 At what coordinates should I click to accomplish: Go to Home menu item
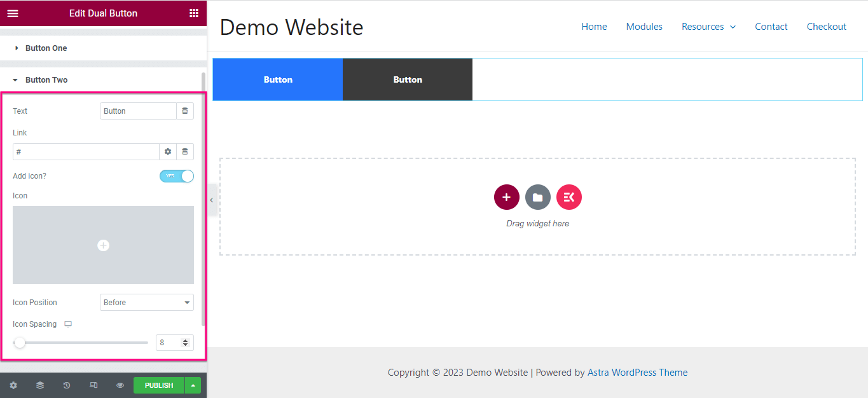(x=594, y=27)
